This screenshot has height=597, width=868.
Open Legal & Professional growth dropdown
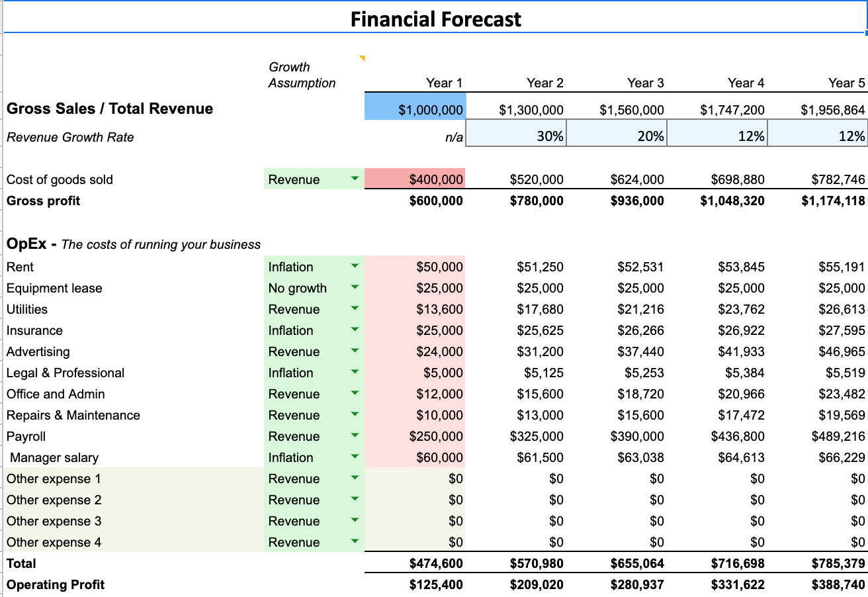355,372
